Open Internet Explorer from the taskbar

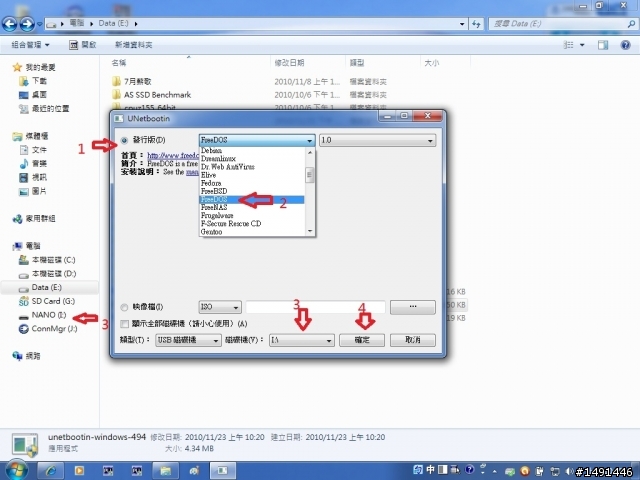tap(51, 471)
